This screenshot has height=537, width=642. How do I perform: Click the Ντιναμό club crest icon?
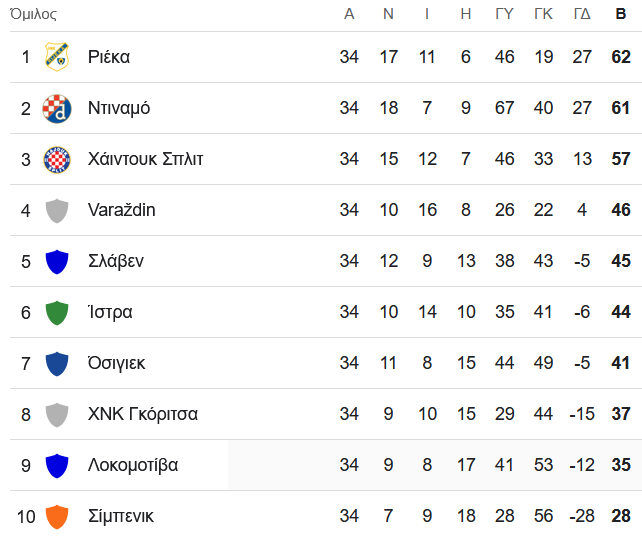coord(57,108)
